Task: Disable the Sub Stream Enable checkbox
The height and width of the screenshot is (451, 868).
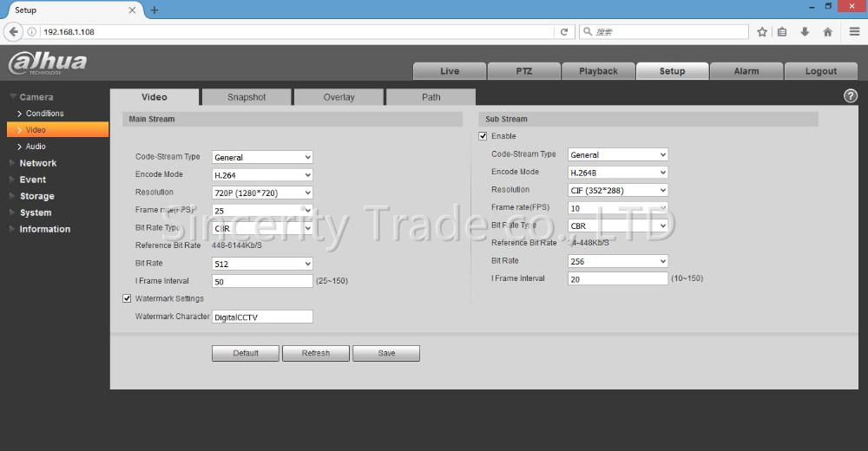Action: click(x=483, y=136)
